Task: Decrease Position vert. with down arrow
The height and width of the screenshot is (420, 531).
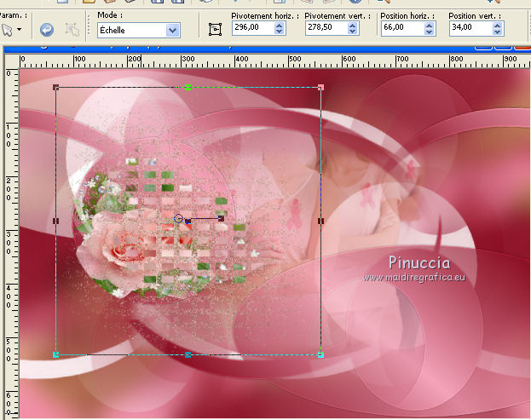Action: [497, 32]
